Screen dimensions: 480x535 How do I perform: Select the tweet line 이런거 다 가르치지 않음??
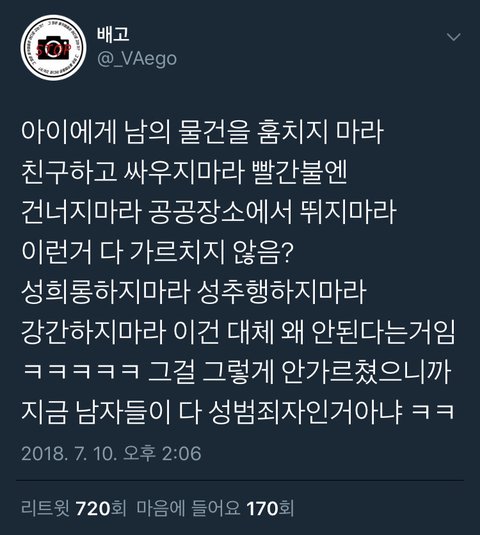158,252
